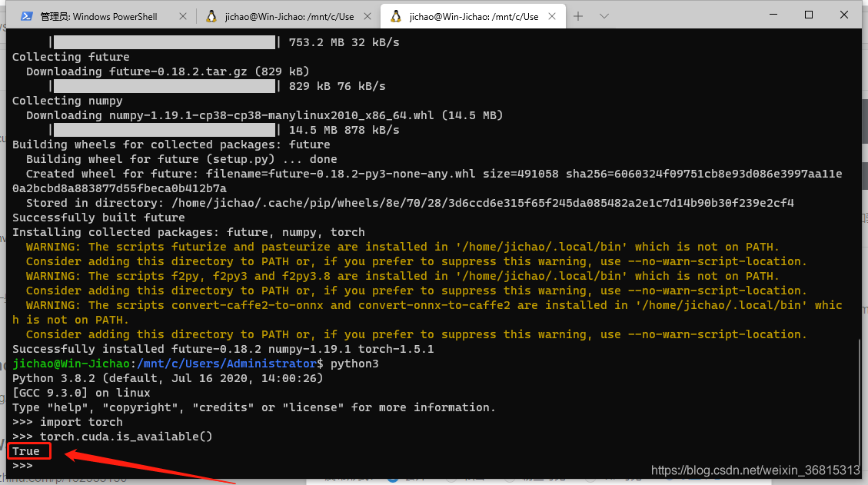Image resolution: width=868 pixels, height=485 pixels.
Task: Click the python3 command text
Action: click(x=355, y=363)
